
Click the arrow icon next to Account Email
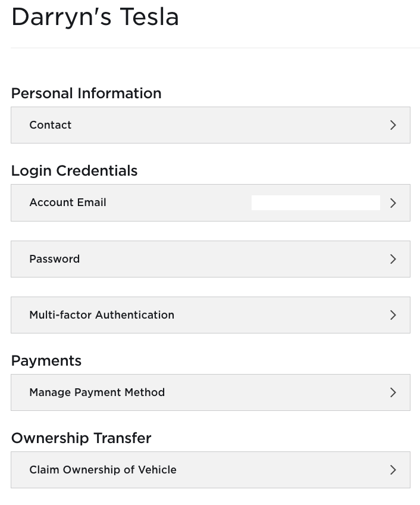pyautogui.click(x=393, y=203)
